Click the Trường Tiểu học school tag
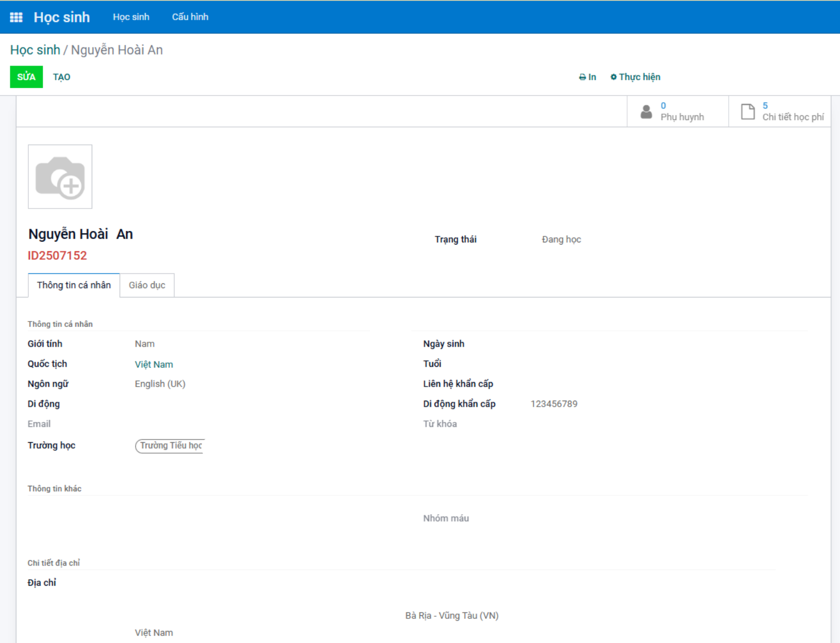The image size is (840, 643). (170, 446)
